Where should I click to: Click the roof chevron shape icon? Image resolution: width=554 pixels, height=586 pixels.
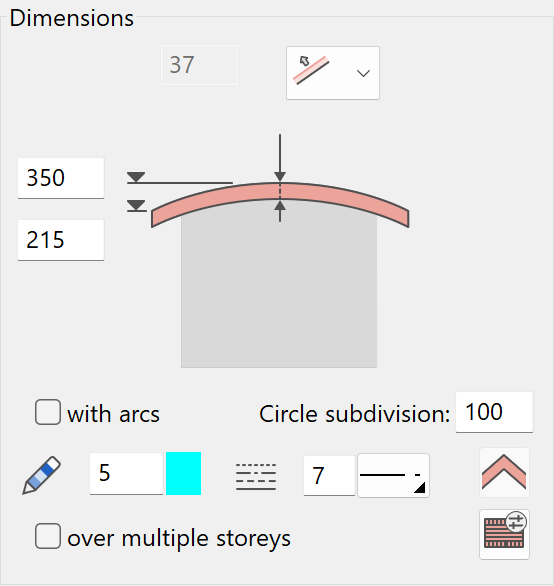tap(504, 472)
